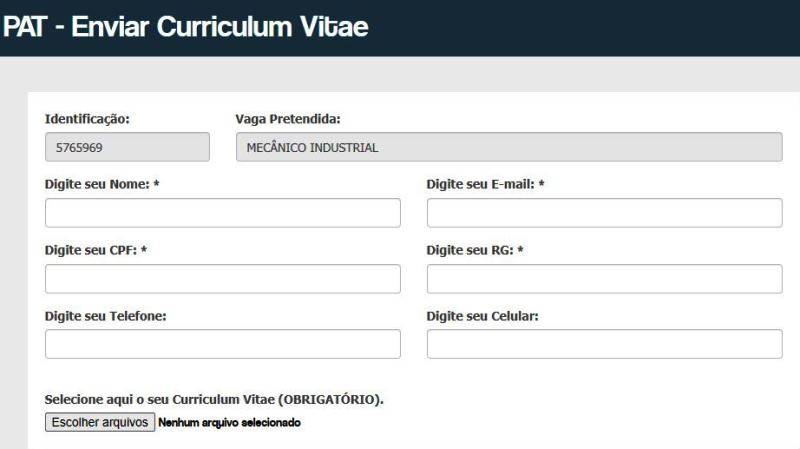
Task: Click the 'Digite seu Nome' label
Action: [x=102, y=184]
